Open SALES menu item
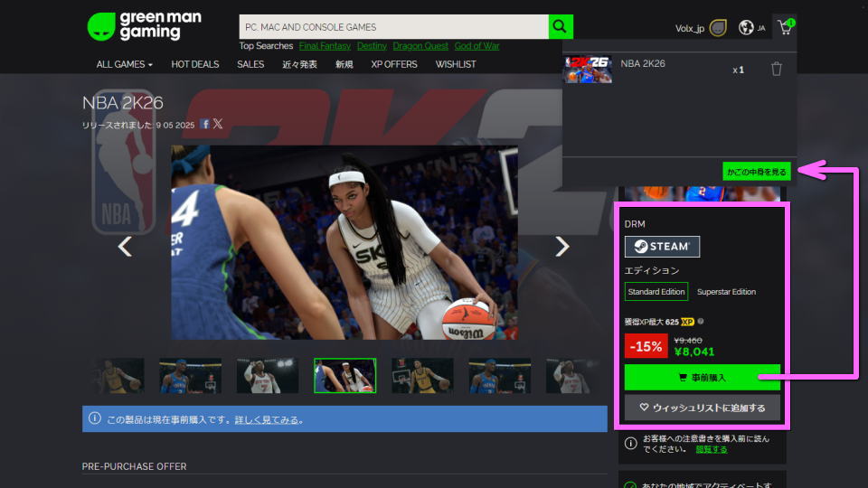Screen dimensions: 868x488 250,64
